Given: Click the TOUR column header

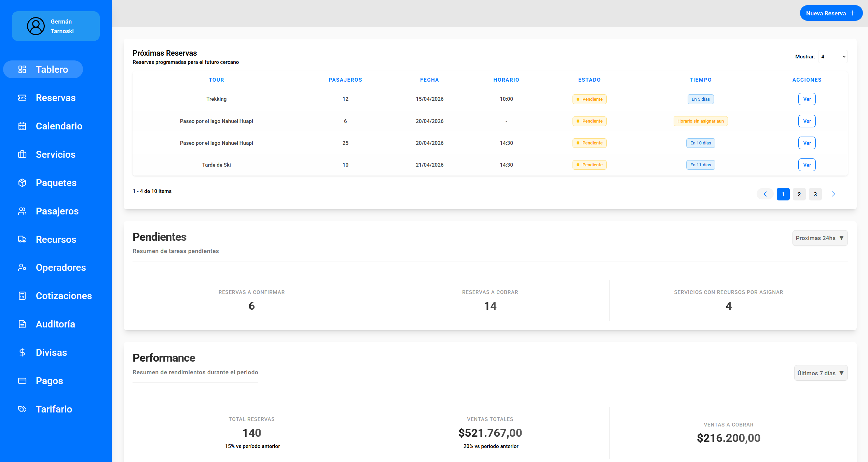Looking at the screenshot, I should [x=217, y=80].
